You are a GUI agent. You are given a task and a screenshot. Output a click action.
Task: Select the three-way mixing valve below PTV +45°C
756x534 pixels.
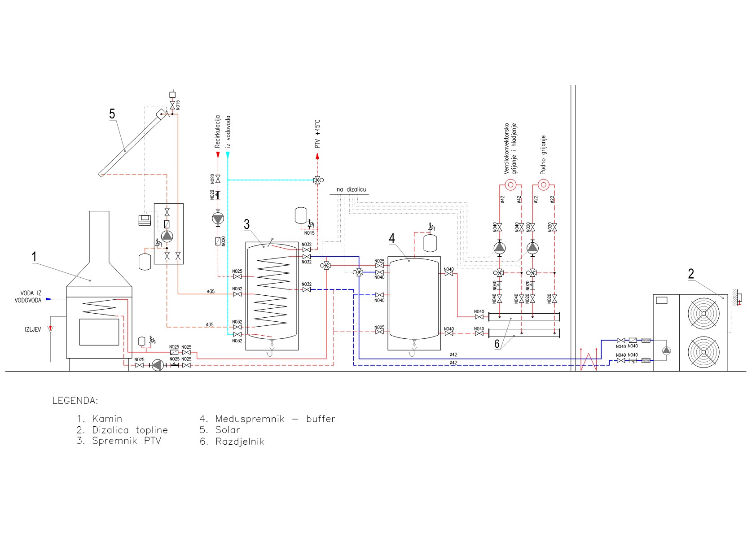(x=317, y=180)
